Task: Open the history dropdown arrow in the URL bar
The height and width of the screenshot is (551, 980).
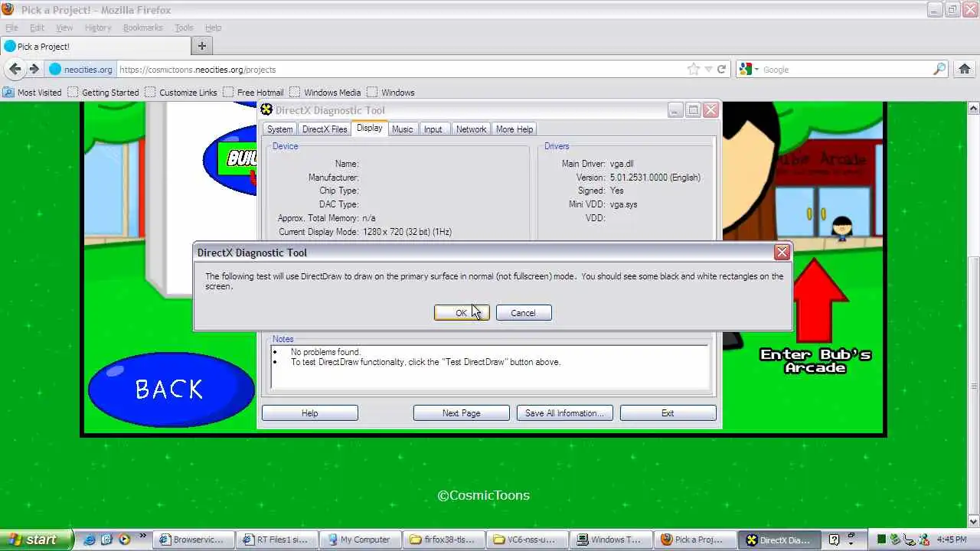Action: [708, 69]
